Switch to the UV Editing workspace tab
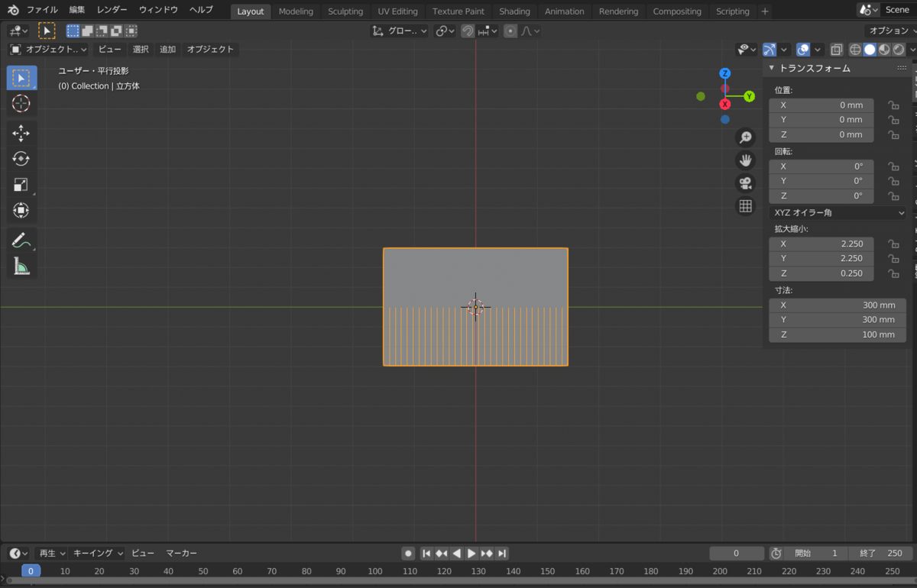Viewport: 917px width, 588px height. click(397, 11)
